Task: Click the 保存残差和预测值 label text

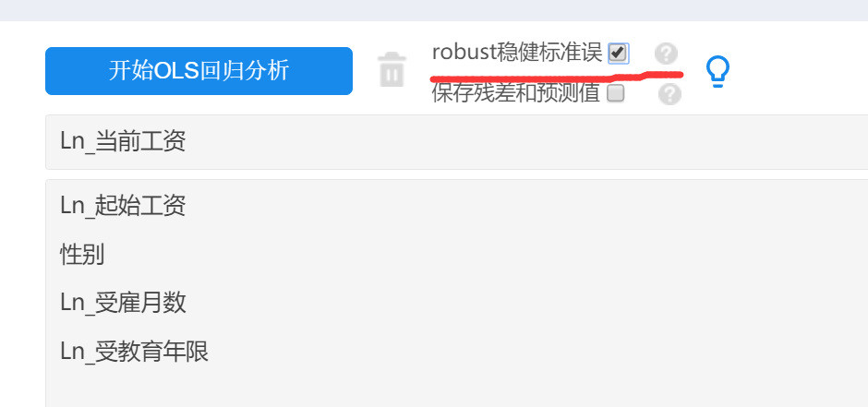Action: tap(516, 93)
